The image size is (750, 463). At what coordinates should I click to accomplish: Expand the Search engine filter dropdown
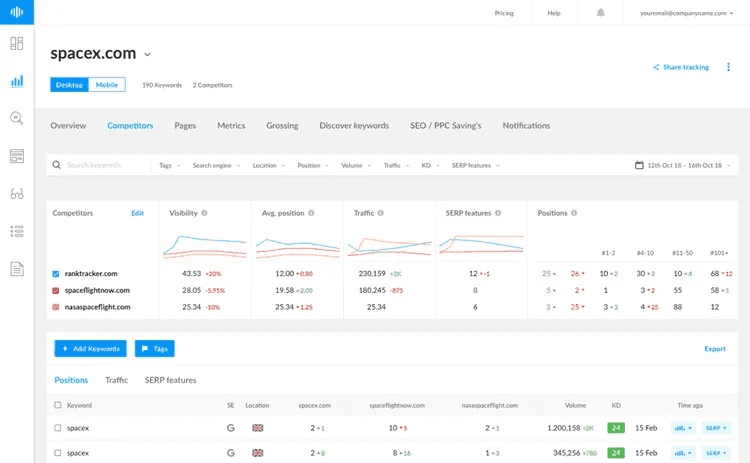(217, 165)
